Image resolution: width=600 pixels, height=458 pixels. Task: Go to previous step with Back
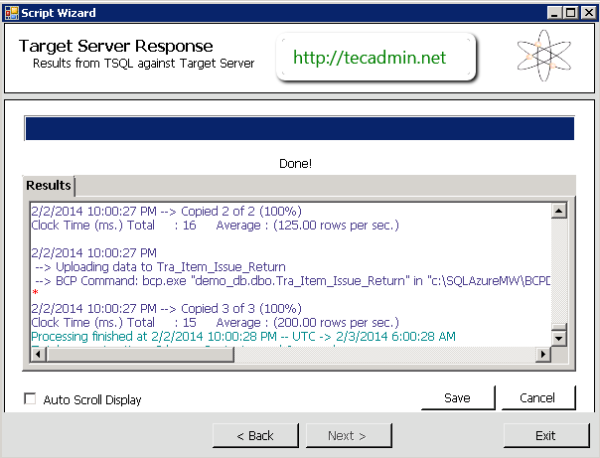point(255,436)
